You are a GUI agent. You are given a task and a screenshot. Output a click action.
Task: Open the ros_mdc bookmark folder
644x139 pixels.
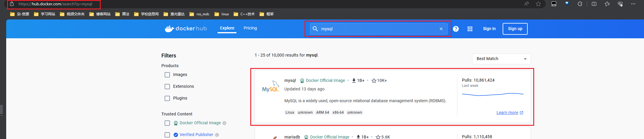[x=199, y=14]
